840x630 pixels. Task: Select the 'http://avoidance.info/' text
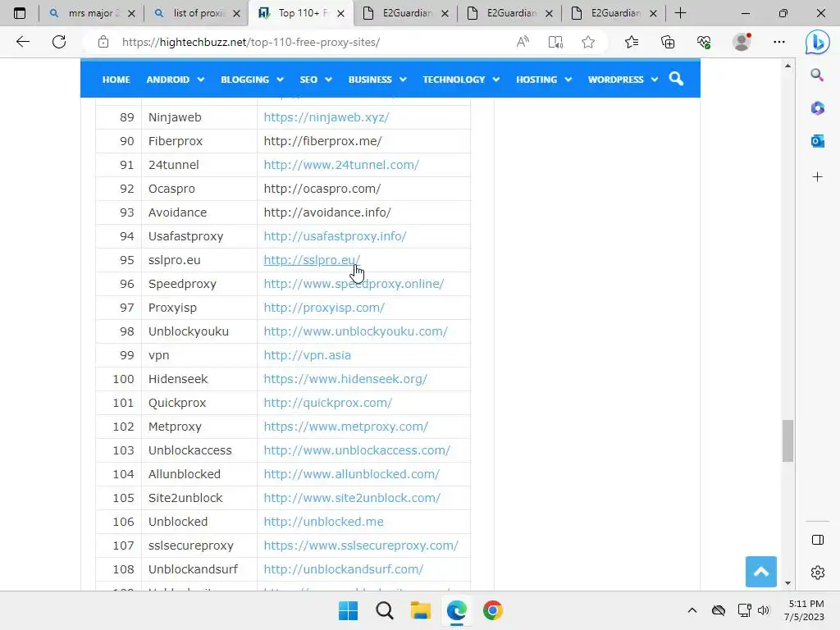pyautogui.click(x=327, y=212)
